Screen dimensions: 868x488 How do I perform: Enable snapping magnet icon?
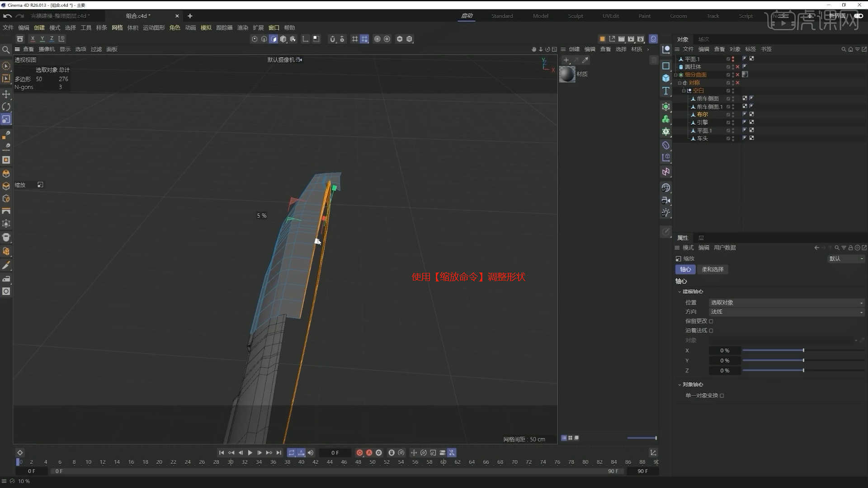[x=332, y=39]
